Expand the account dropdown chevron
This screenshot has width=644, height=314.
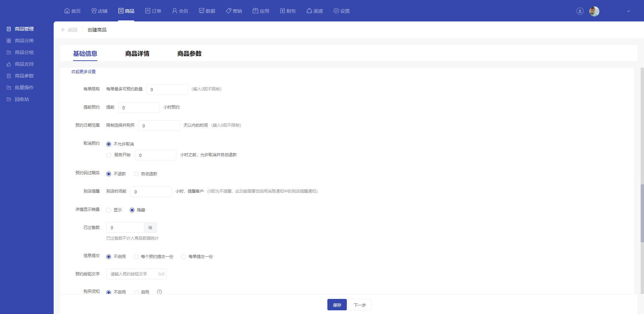pos(629,11)
